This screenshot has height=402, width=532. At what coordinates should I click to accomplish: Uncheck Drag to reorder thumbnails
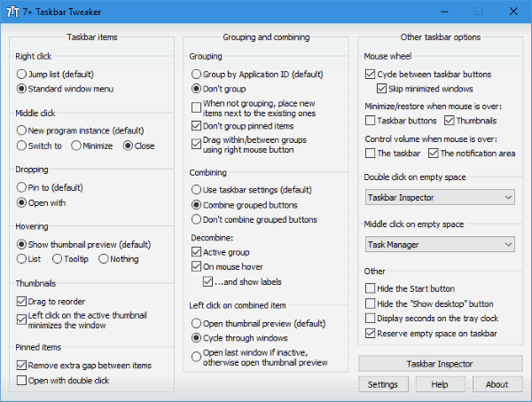tap(22, 302)
